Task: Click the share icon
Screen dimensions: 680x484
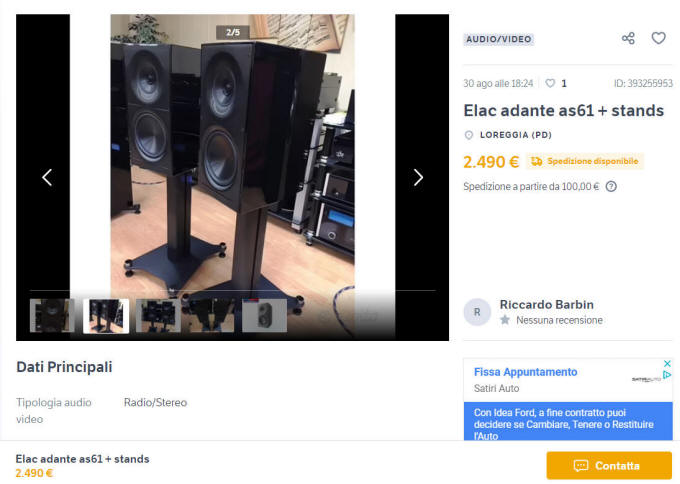Action: [628, 39]
